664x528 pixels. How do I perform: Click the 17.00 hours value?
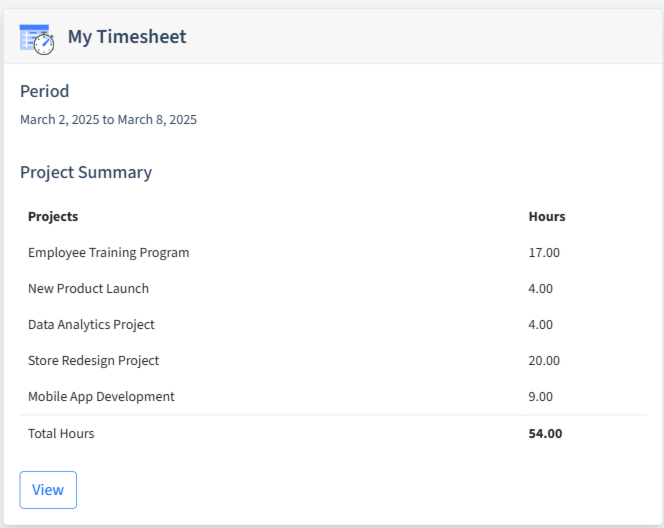(x=544, y=253)
